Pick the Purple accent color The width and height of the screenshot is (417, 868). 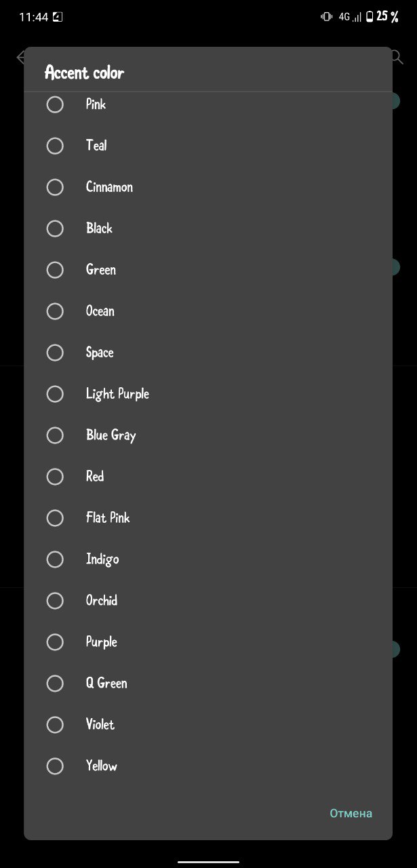point(208,642)
